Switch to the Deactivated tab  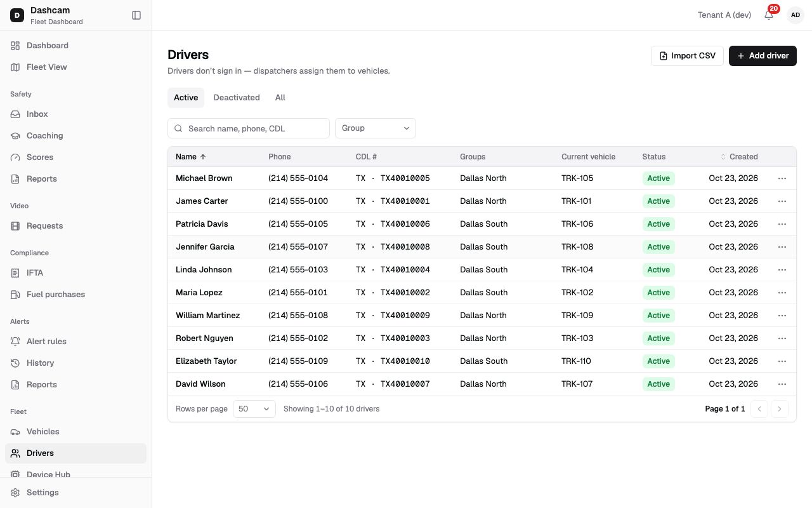coord(237,98)
